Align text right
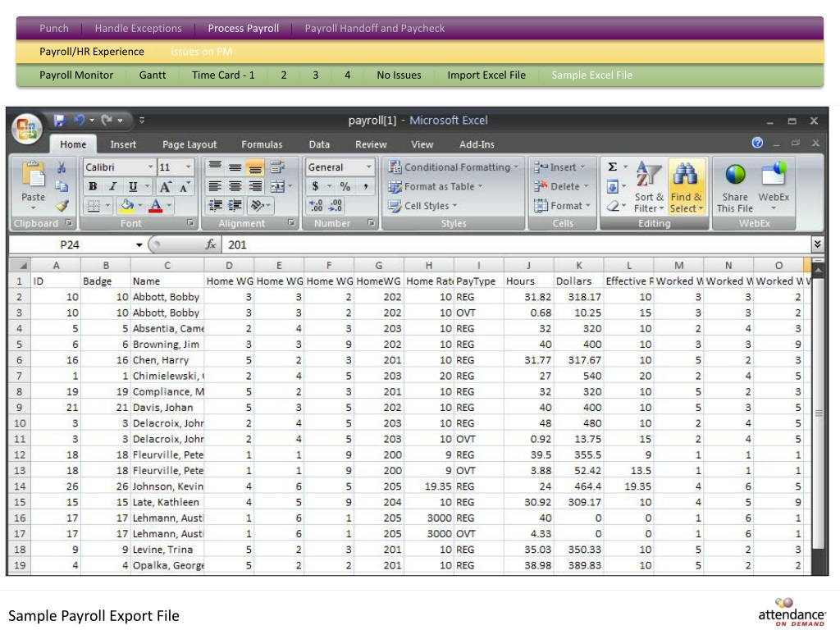The image size is (840, 630). pos(255,186)
